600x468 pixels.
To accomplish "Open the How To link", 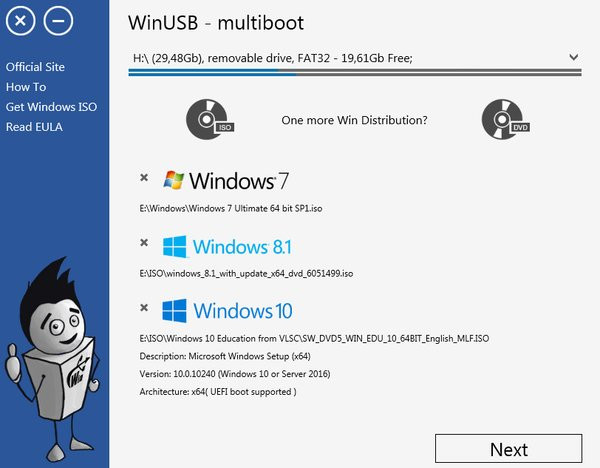I will pos(26,87).
